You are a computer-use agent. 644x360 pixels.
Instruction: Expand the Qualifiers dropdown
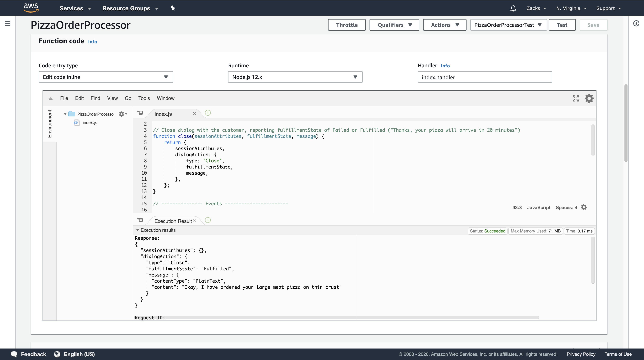tap(394, 25)
